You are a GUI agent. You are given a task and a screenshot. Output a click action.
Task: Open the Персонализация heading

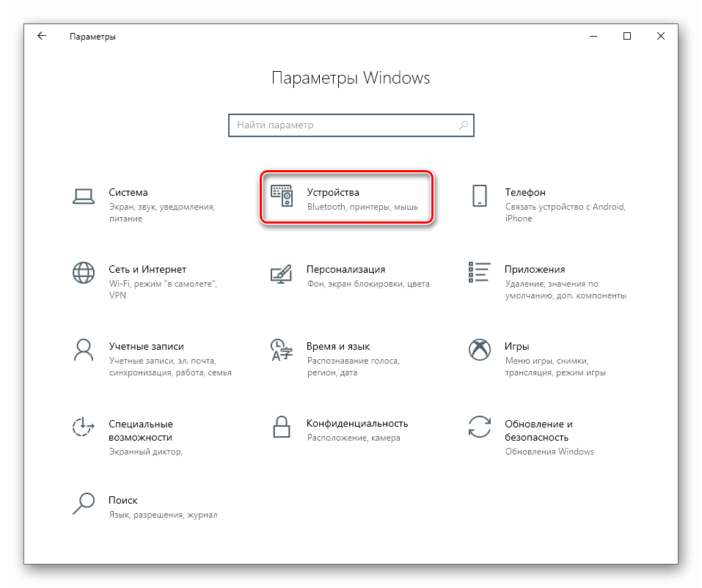click(x=345, y=269)
